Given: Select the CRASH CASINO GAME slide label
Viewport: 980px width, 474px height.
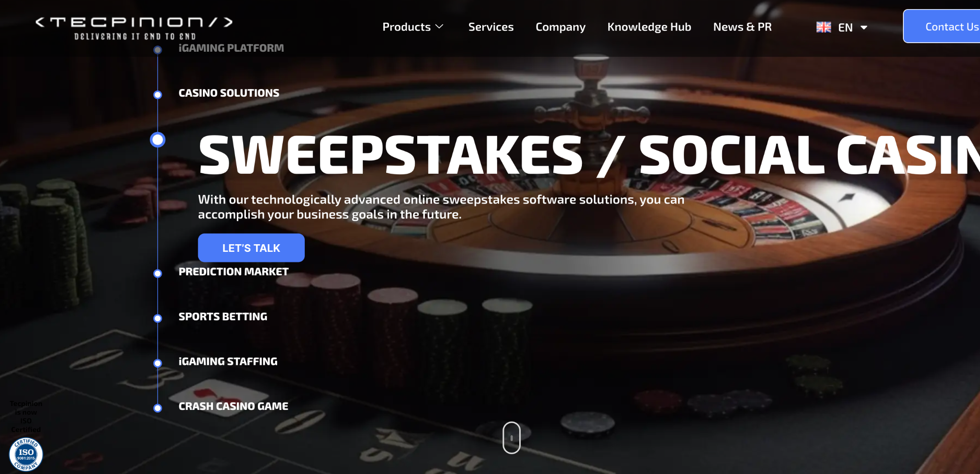Looking at the screenshot, I should [x=234, y=406].
